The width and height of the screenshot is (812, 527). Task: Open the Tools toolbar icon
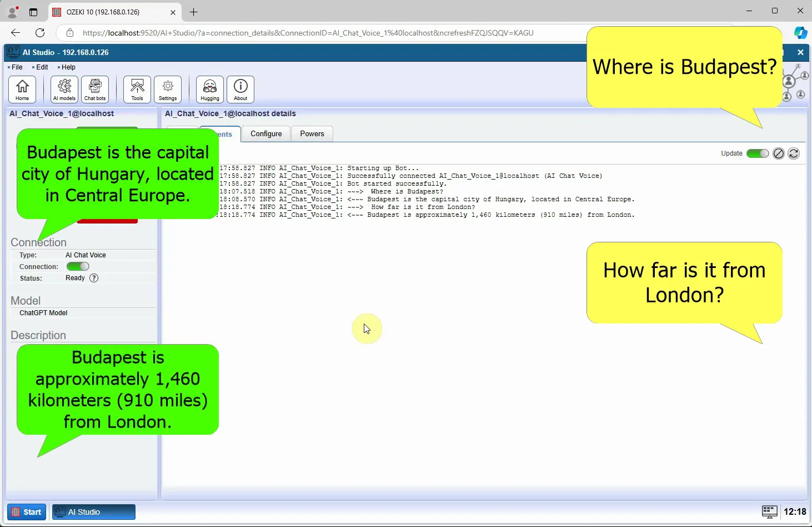(137, 90)
